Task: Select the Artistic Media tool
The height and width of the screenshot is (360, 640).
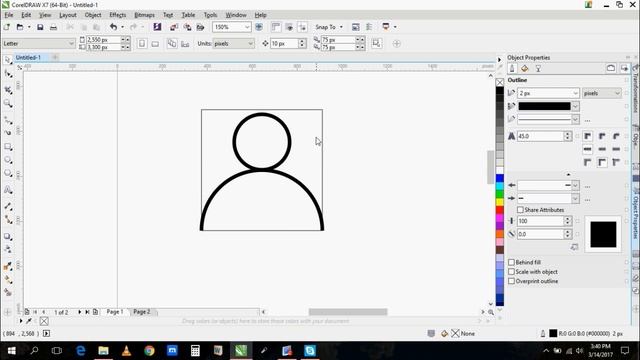Action: click(8, 133)
